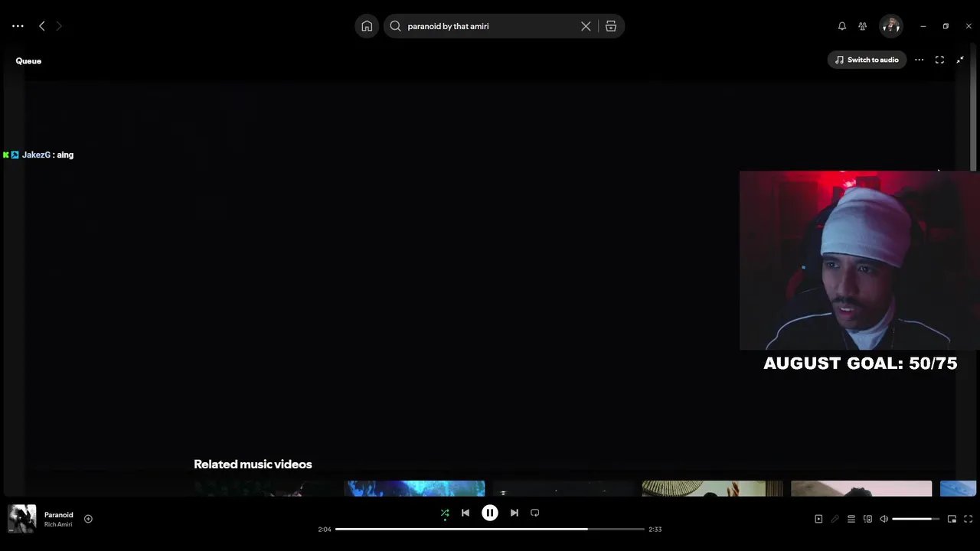980x551 pixels.
Task: Click the total duration 2:33
Action: [x=655, y=530]
